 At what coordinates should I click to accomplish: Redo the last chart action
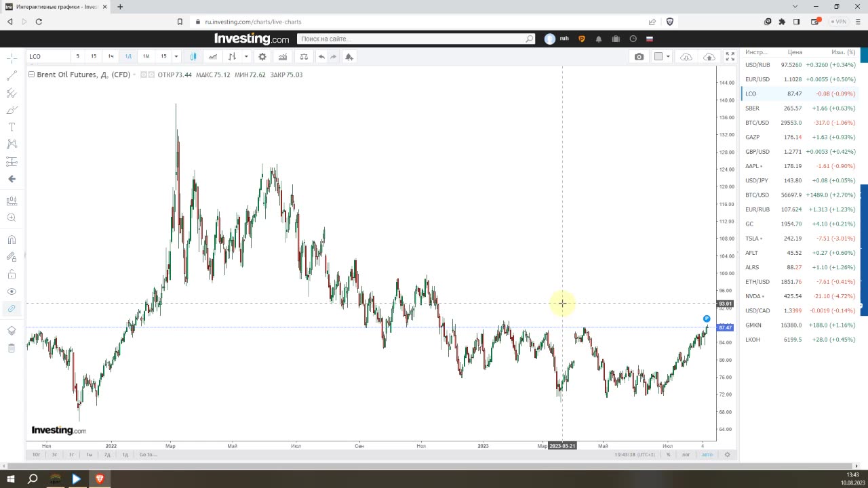pos(334,56)
